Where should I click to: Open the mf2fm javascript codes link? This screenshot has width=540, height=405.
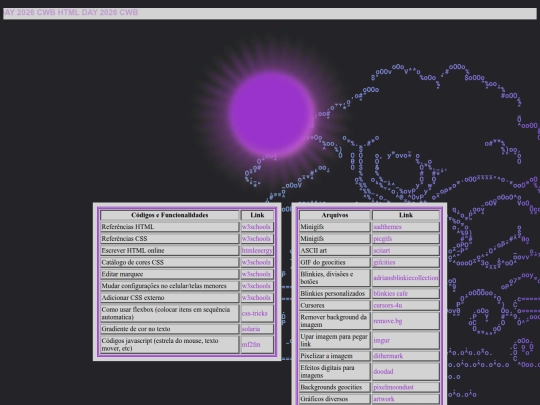251,344
